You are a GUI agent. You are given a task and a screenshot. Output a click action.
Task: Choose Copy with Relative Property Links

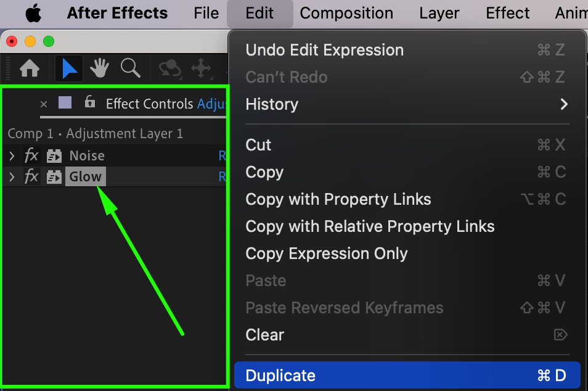click(407, 226)
